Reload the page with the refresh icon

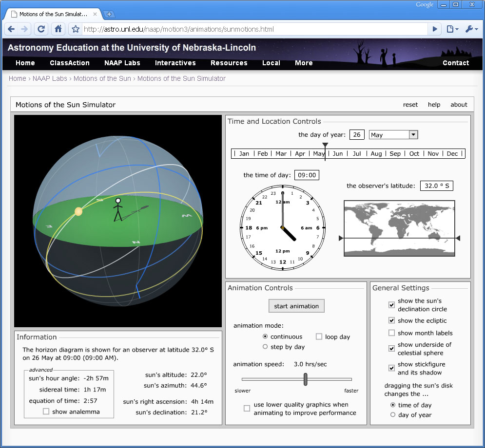click(41, 29)
